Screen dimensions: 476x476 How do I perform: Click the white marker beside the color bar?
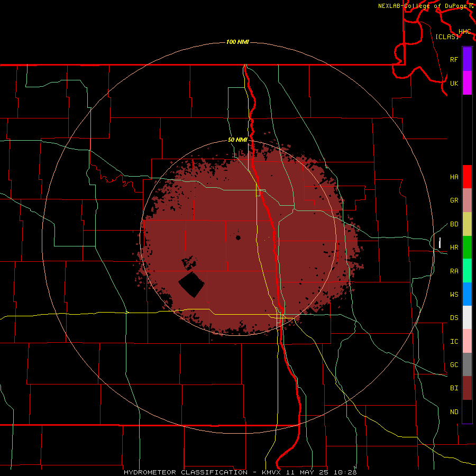(440, 243)
